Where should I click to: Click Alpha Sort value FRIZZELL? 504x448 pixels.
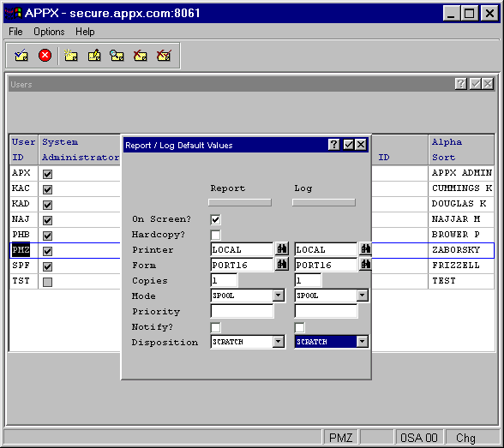point(456,266)
